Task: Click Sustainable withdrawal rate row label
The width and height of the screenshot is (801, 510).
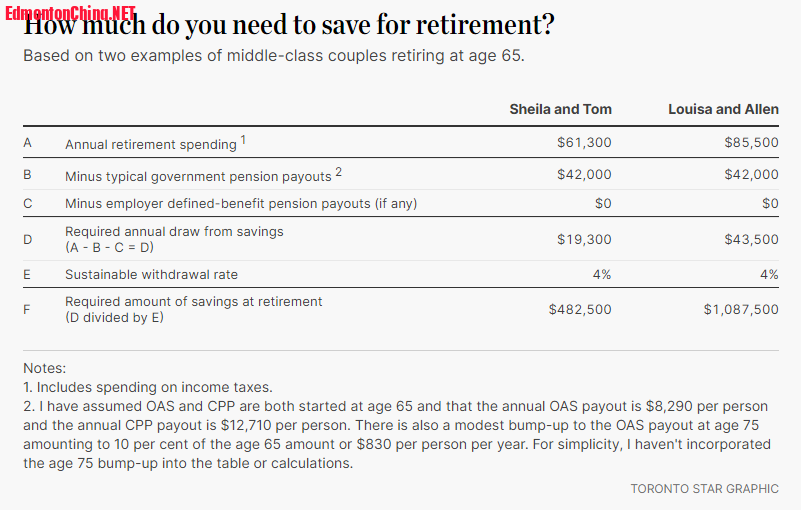Action: point(151,274)
